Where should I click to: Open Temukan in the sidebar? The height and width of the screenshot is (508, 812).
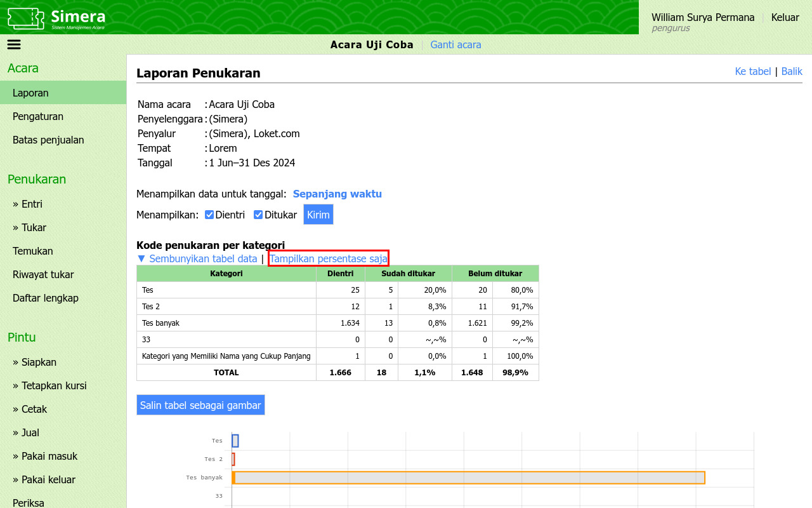[63, 251]
